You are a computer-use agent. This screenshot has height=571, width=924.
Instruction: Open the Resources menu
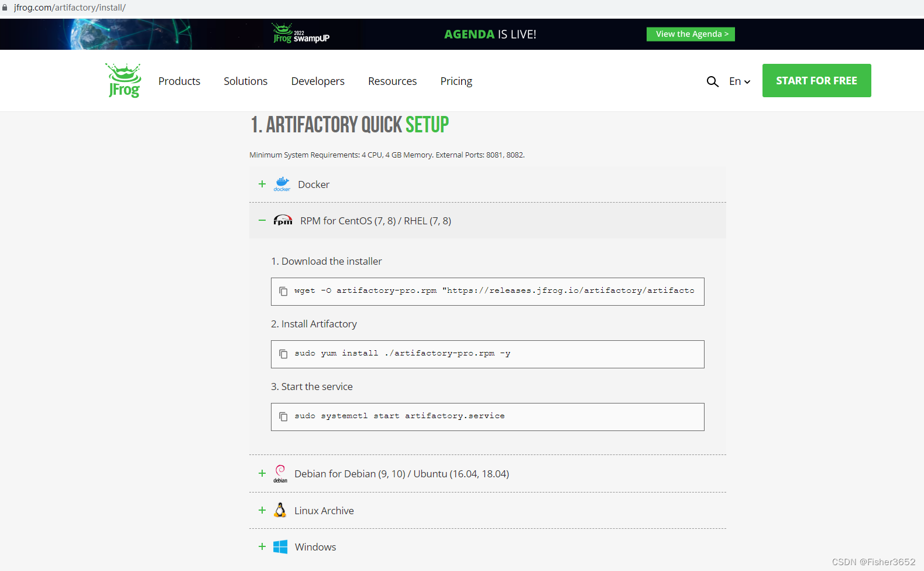point(393,81)
